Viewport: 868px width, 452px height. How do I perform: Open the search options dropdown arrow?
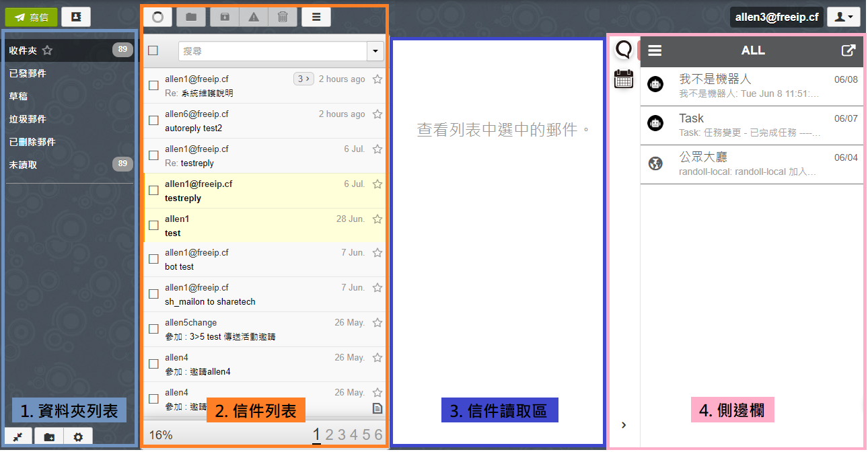pyautogui.click(x=375, y=51)
